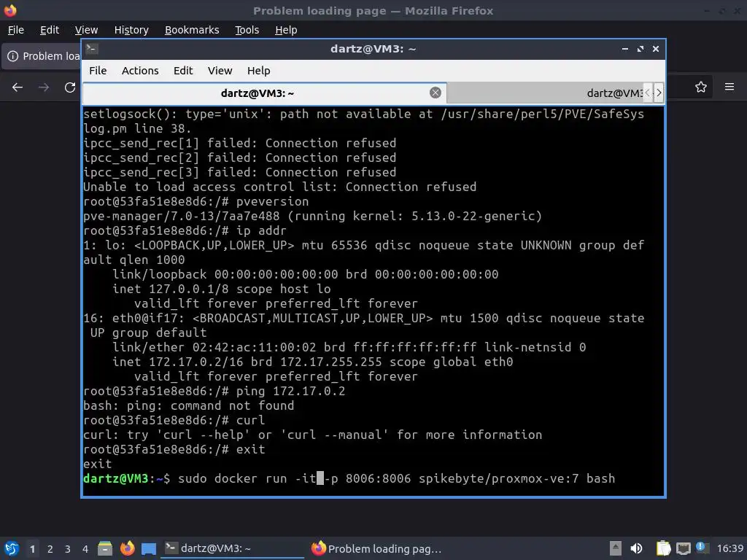Open Firefox Edit menu
The width and height of the screenshot is (747, 560).
coord(50,30)
